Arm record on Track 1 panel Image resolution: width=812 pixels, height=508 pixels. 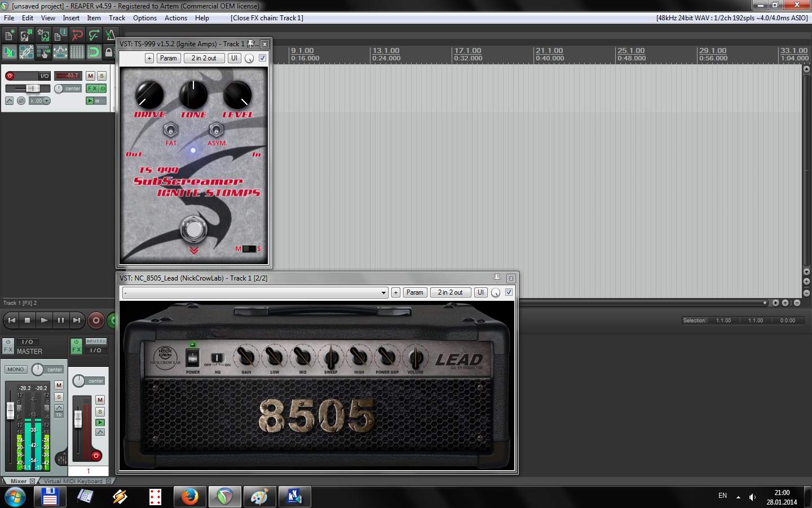[10, 76]
